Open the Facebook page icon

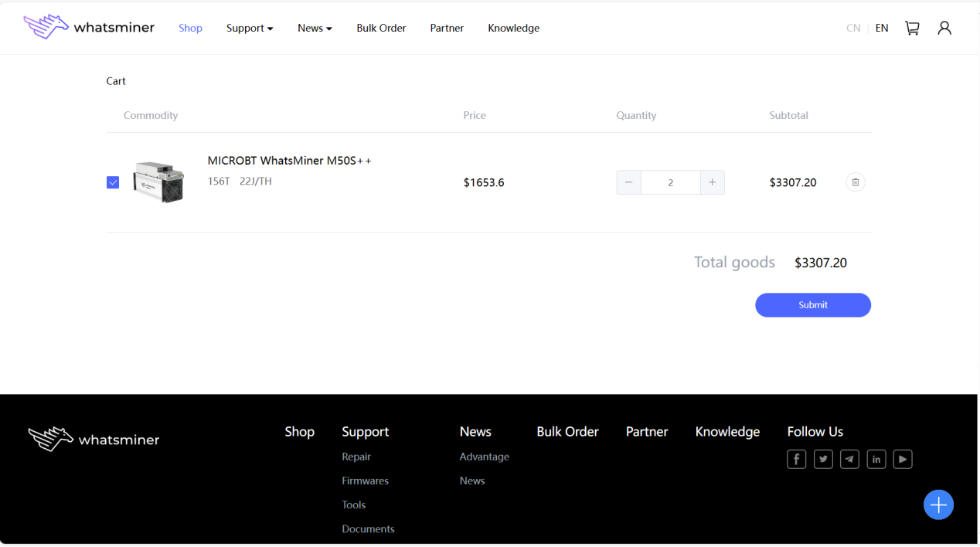click(797, 460)
